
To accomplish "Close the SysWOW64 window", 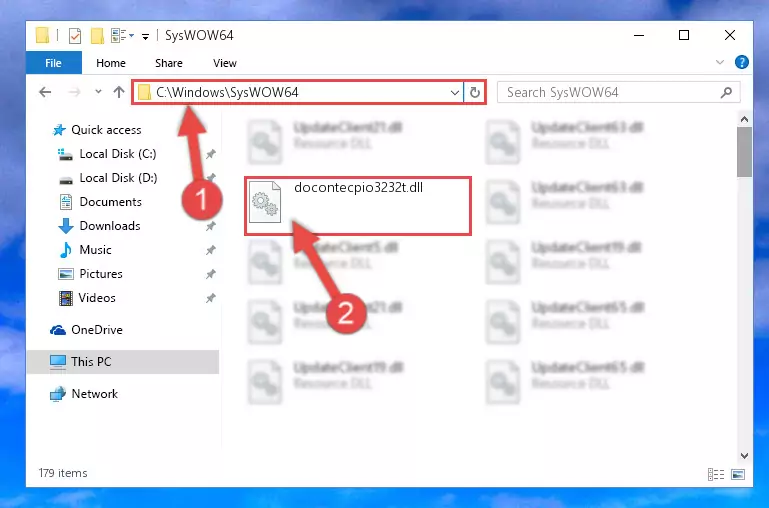I will [x=730, y=35].
